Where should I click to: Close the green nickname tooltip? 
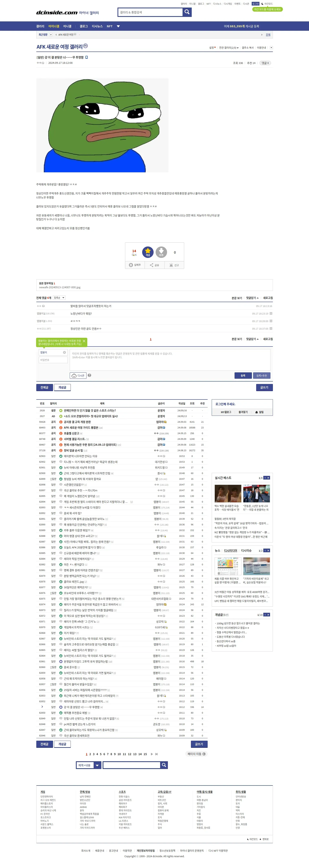[x=84, y=341]
